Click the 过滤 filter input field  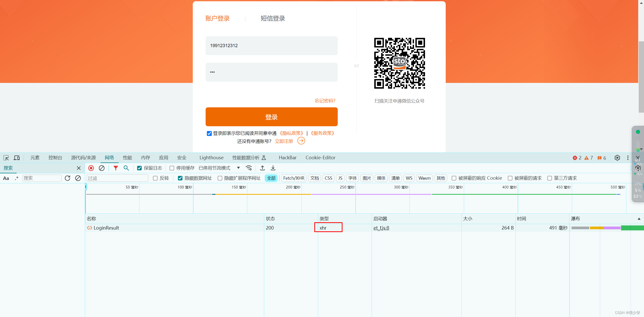tap(117, 178)
